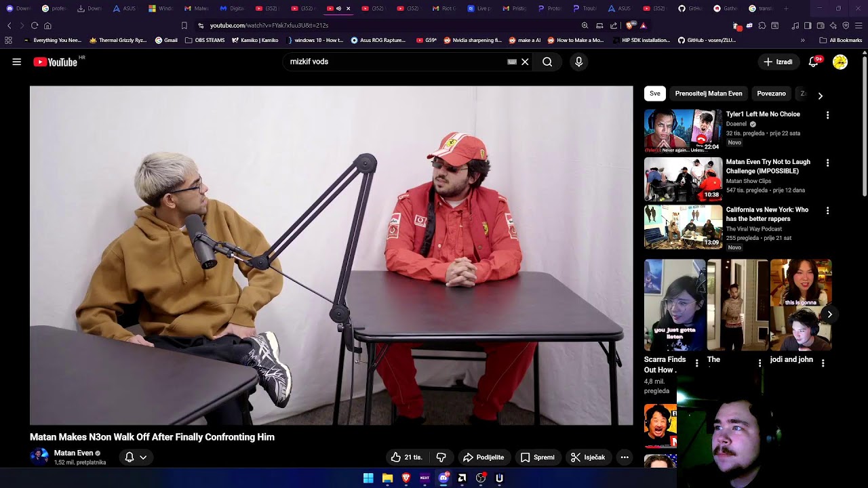
Task: Like the video with thumbs up
Action: [406, 457]
